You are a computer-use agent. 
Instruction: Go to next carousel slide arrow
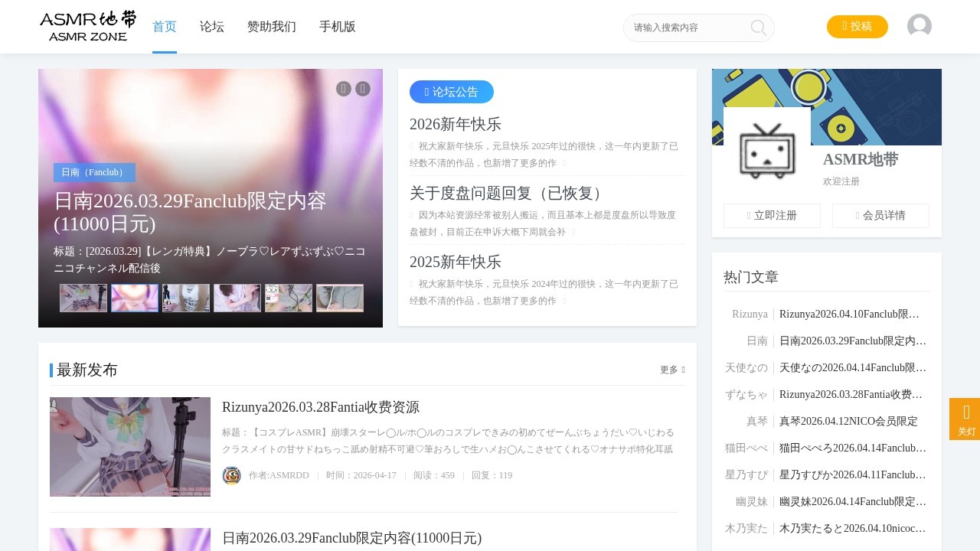(363, 89)
